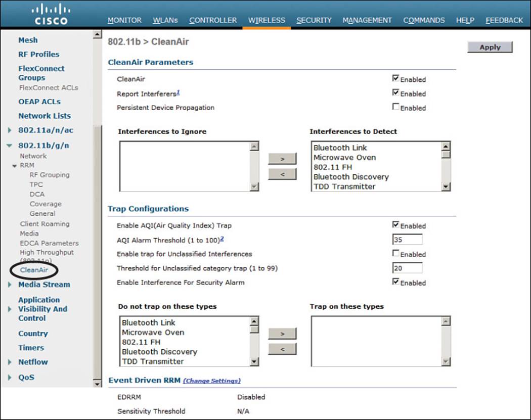This screenshot has height=420, width=531.
Task: Select Bluetooth Link in Do not trap list
Action: click(149, 323)
